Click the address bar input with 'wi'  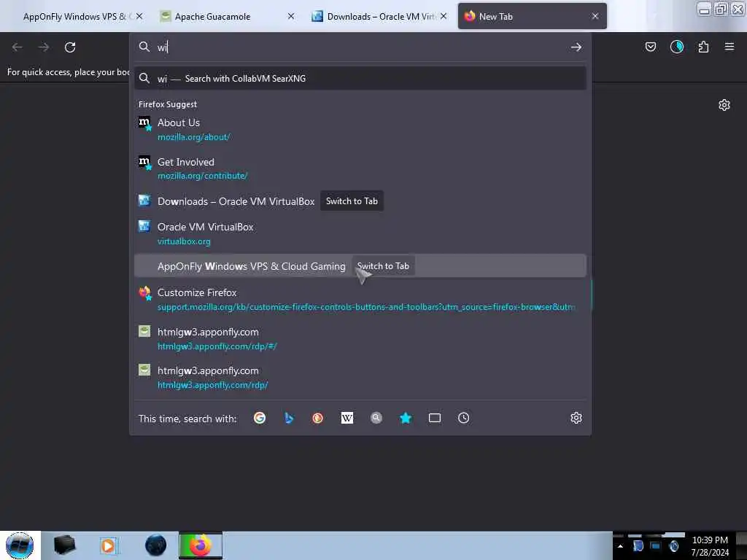point(362,47)
